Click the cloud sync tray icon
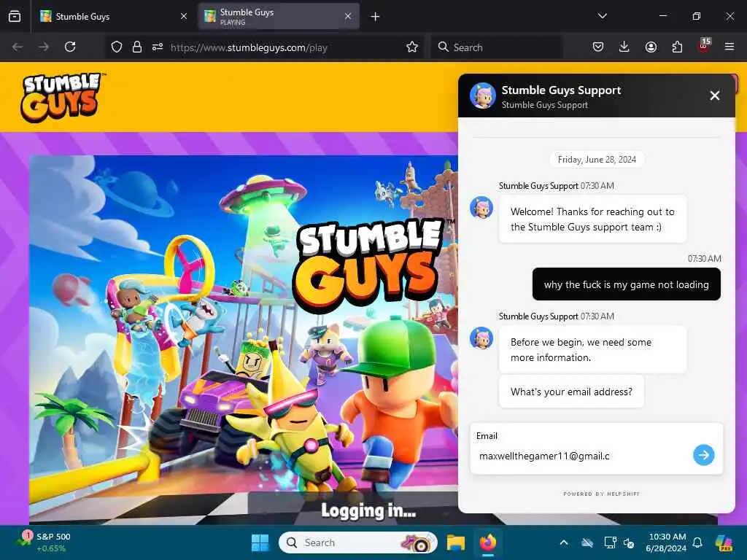 (x=587, y=542)
